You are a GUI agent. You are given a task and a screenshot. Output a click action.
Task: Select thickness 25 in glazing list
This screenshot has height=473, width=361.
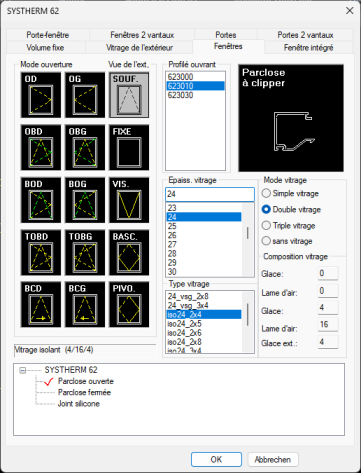204,226
